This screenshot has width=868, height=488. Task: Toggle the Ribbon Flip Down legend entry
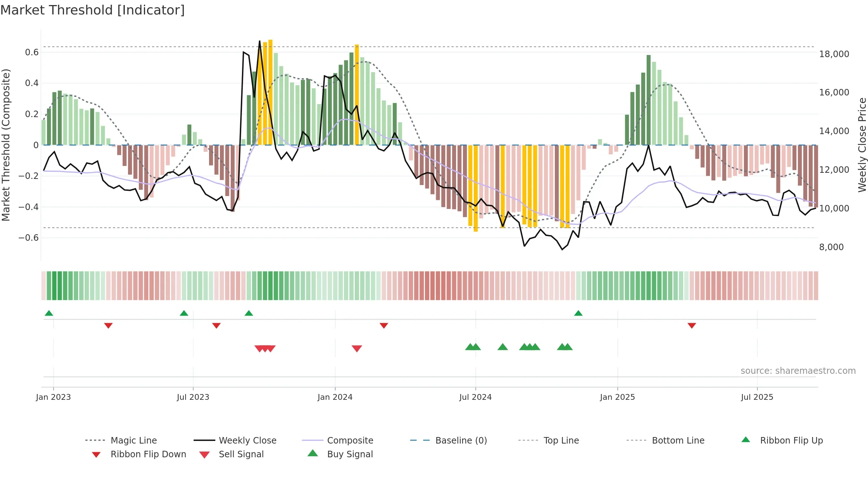click(x=139, y=454)
